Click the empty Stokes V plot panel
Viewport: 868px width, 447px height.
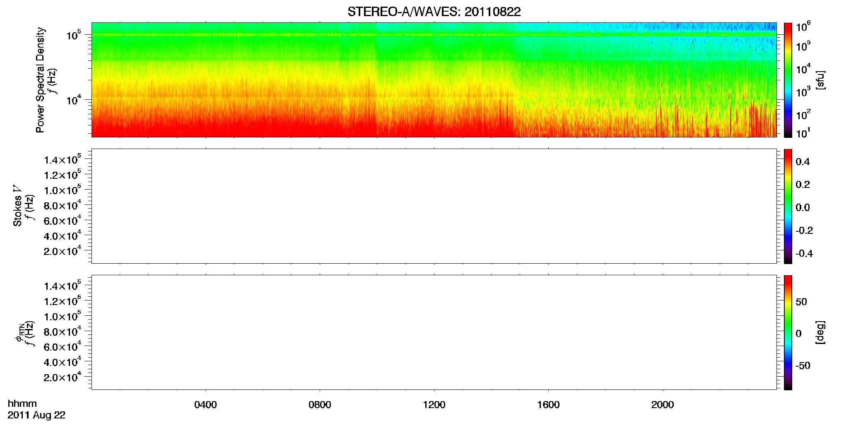pyautogui.click(x=434, y=206)
